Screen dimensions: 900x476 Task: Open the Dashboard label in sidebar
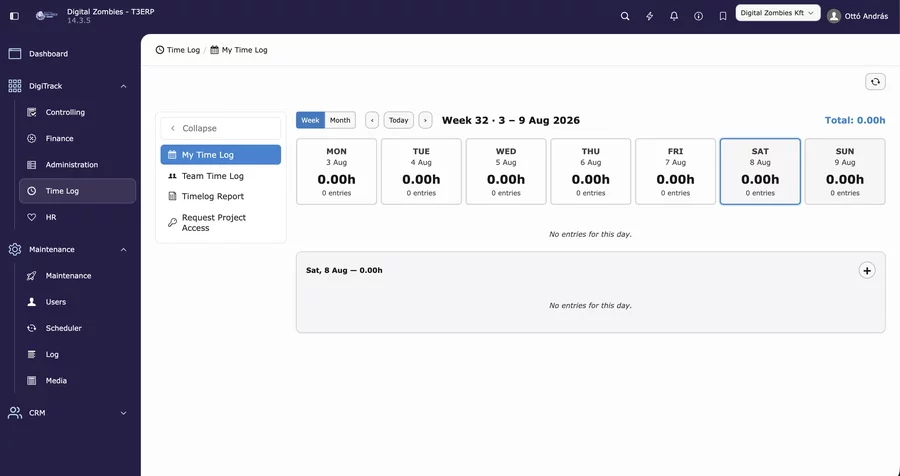point(48,53)
